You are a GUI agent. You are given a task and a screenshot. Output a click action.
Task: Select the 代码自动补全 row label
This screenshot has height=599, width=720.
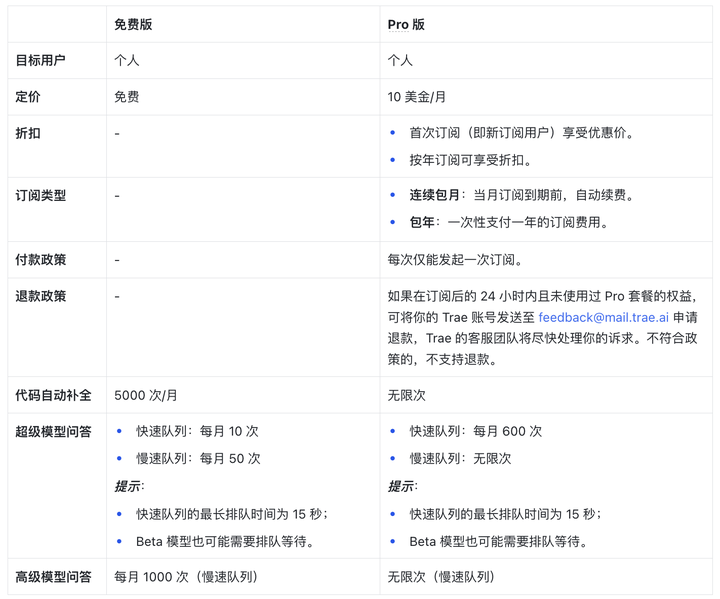click(53, 395)
